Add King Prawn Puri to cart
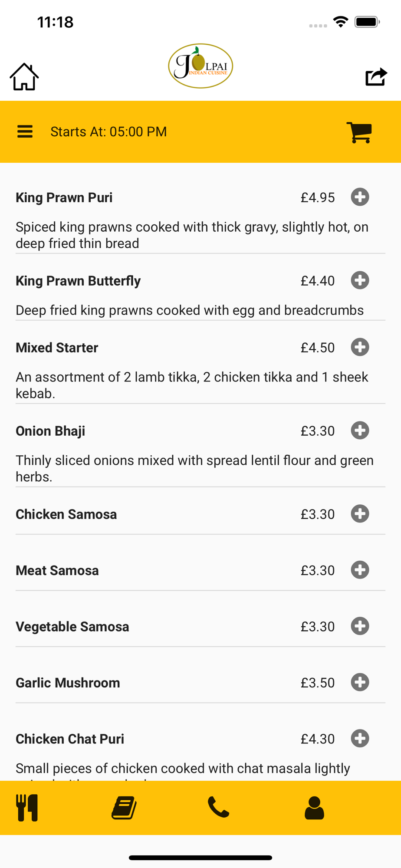The height and width of the screenshot is (868, 401). point(360,197)
